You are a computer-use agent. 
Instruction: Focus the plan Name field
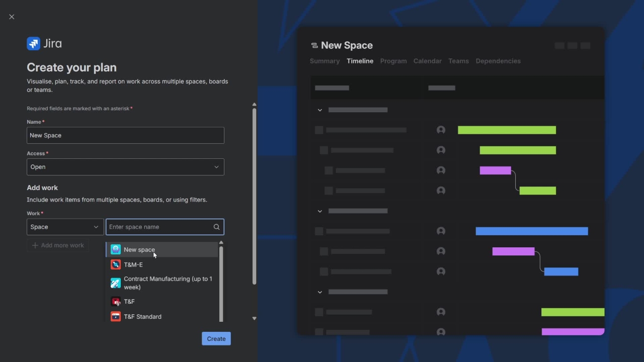point(125,135)
